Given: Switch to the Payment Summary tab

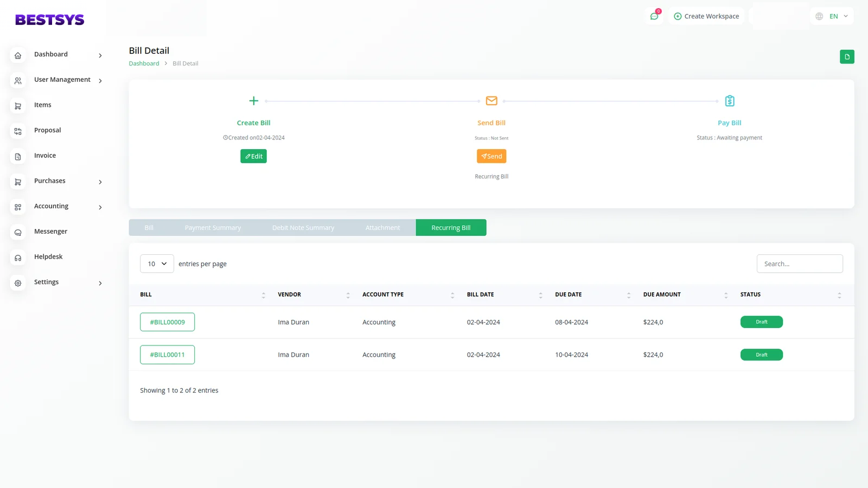Looking at the screenshot, I should [x=213, y=228].
